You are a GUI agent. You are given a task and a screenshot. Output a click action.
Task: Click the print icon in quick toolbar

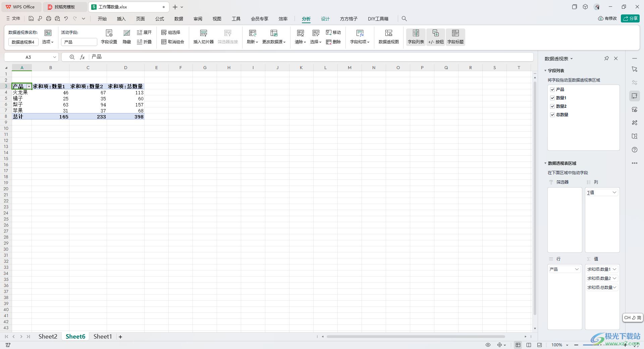49,19
